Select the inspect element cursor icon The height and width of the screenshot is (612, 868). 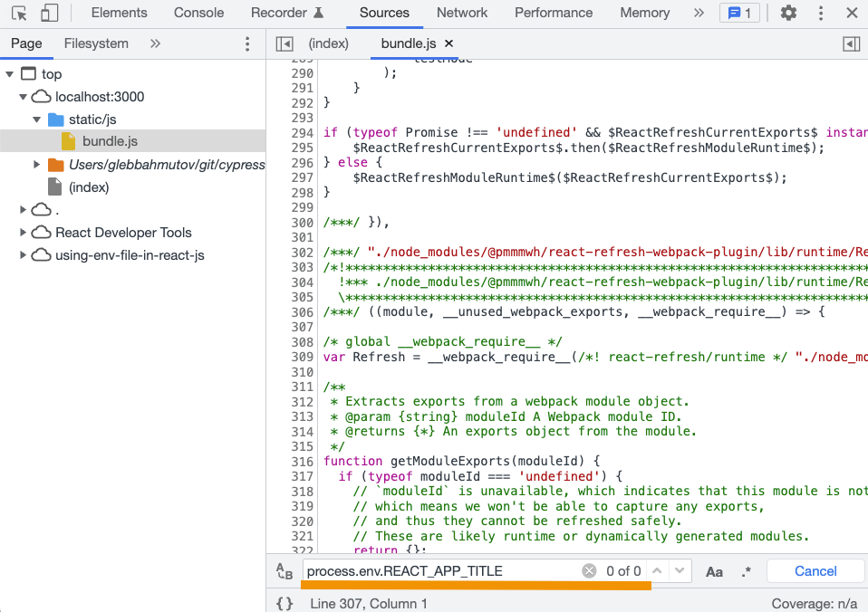[x=19, y=13]
